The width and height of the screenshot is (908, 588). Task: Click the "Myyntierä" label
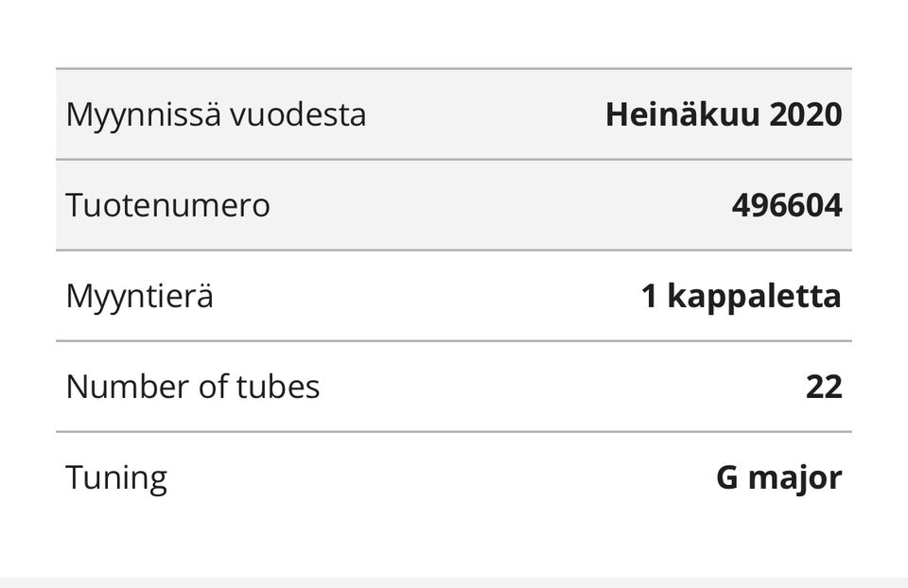coord(139,296)
